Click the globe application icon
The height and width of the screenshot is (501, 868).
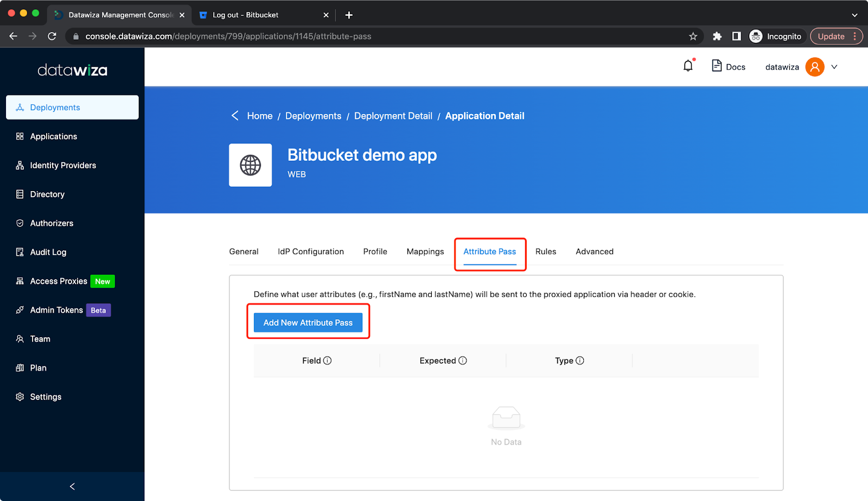(x=250, y=165)
